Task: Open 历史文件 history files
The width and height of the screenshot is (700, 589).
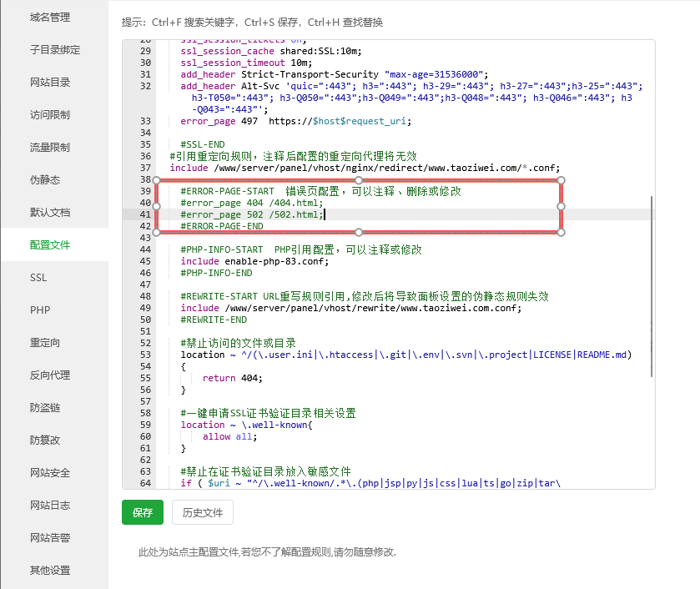Action: click(202, 512)
